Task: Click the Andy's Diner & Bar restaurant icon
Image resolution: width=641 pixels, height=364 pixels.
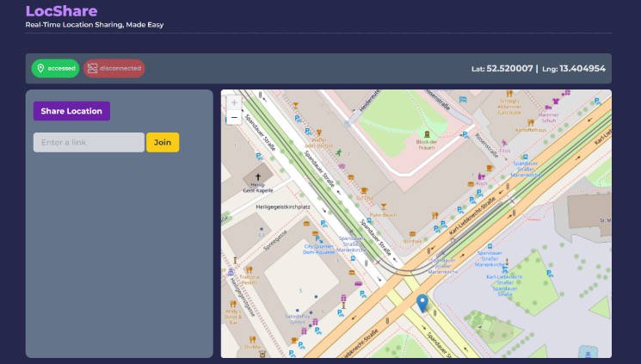Action: [233, 304]
